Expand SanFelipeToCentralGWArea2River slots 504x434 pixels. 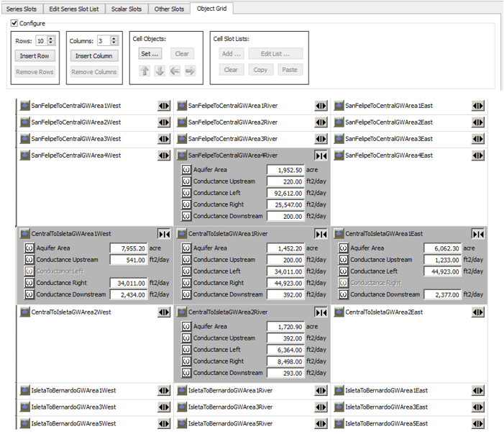coord(321,122)
